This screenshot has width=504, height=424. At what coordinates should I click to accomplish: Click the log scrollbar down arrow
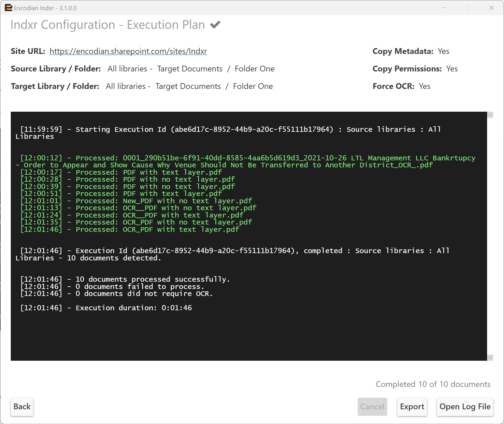click(490, 358)
